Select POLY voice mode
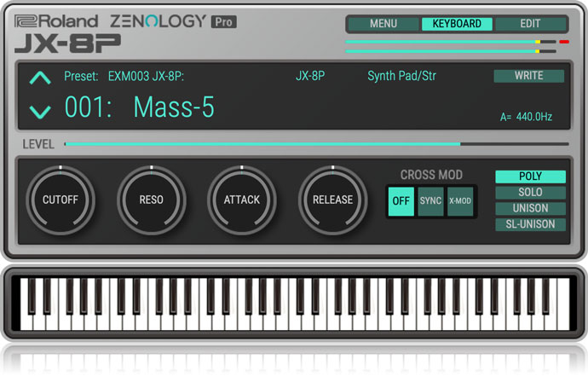This screenshot has height=382, width=588. pos(530,177)
